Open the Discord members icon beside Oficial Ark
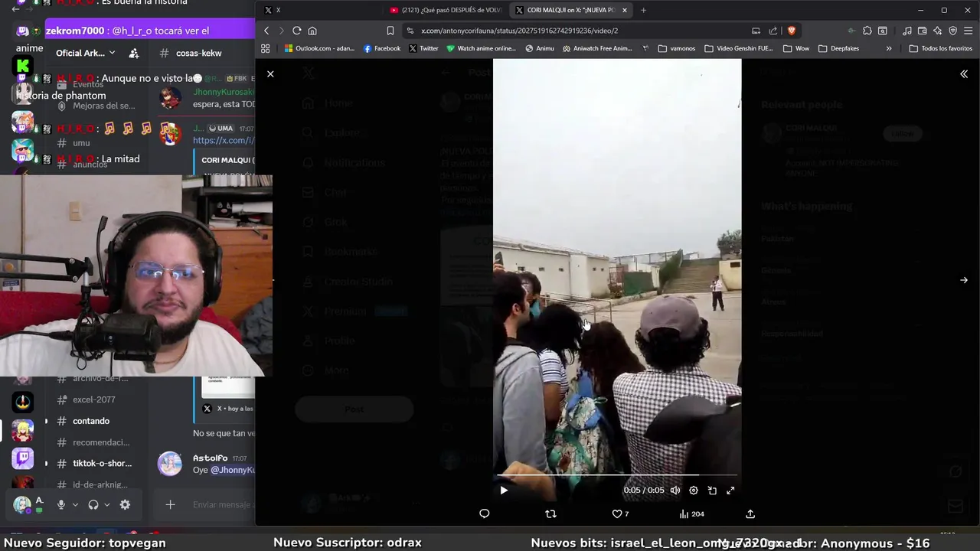Viewport: 980px width, 551px height. click(134, 53)
